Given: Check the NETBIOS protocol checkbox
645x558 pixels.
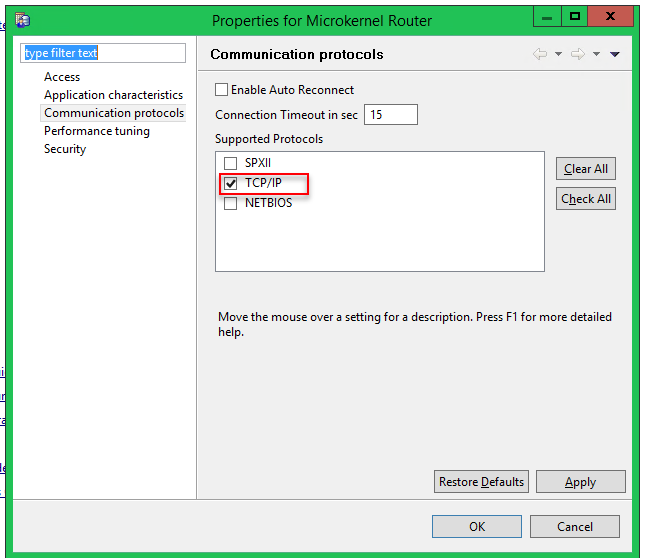Looking at the screenshot, I should (x=230, y=203).
